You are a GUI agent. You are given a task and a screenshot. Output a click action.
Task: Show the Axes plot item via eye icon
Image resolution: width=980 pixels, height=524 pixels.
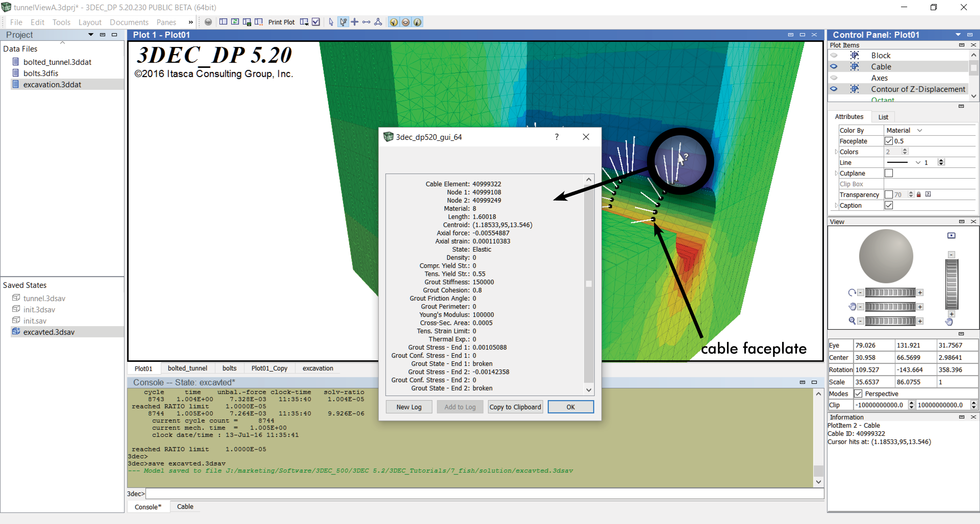(834, 78)
